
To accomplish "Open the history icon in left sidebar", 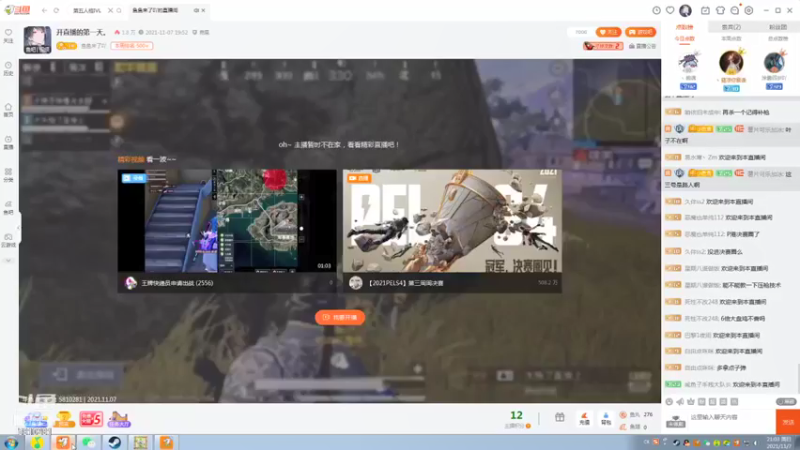I will coord(8,68).
